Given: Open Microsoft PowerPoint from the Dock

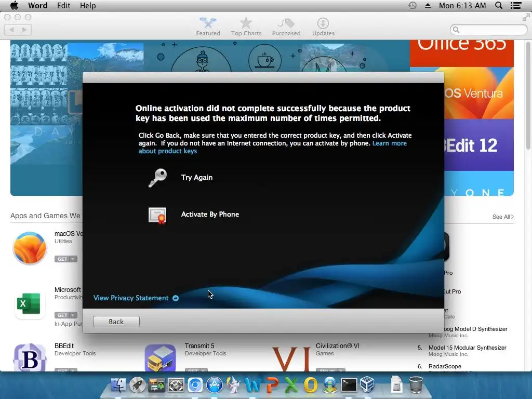Looking at the screenshot, I should click(x=272, y=385).
